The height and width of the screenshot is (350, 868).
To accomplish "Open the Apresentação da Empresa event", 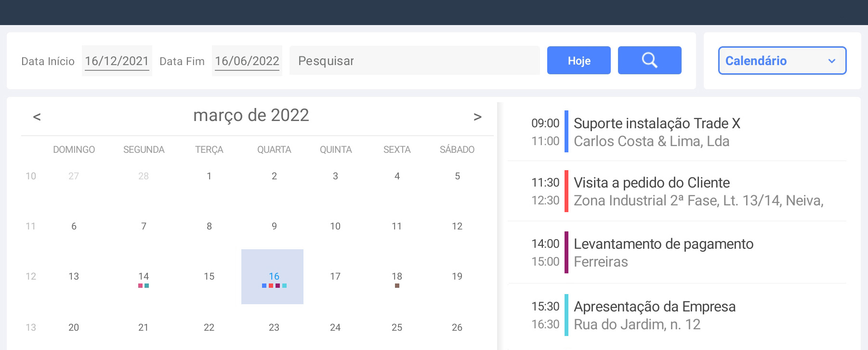I will tap(655, 307).
